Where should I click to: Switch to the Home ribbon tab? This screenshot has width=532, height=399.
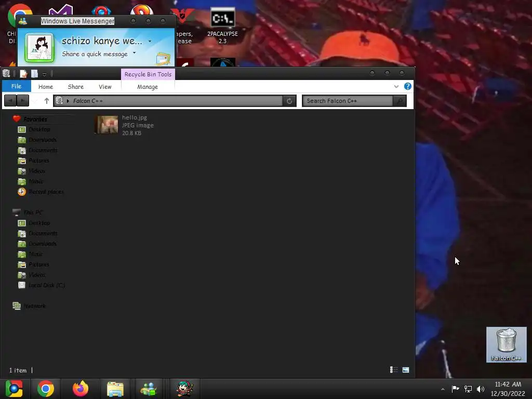click(46, 87)
